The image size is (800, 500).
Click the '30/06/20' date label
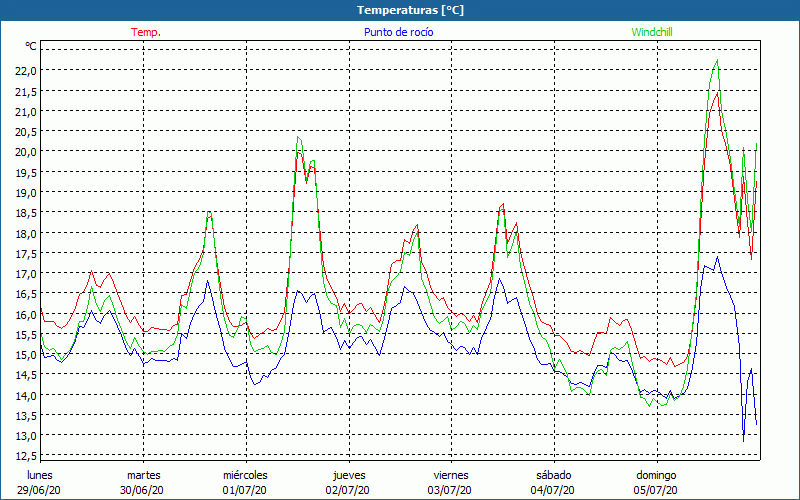tap(142, 490)
